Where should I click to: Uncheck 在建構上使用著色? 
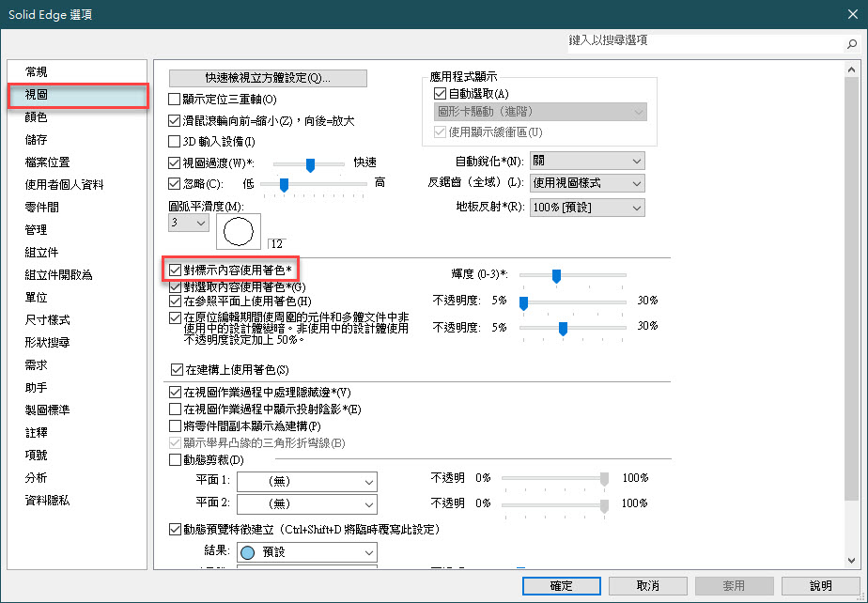(178, 370)
